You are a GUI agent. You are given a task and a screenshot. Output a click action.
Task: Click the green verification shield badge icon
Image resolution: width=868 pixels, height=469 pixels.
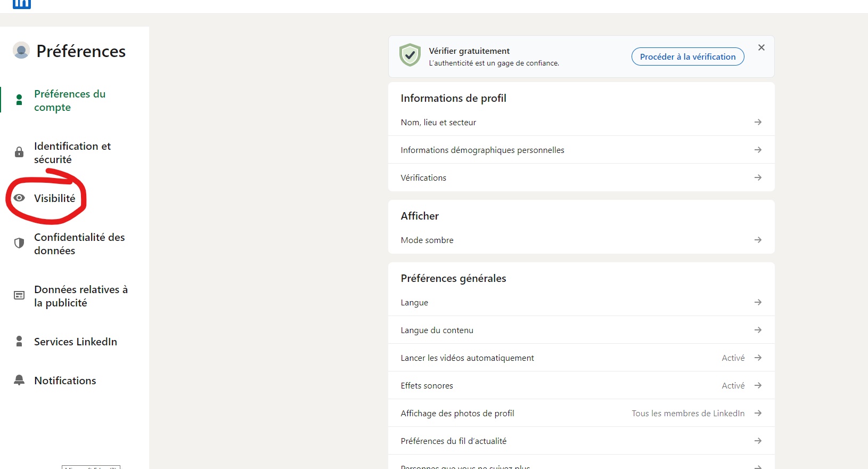point(410,55)
